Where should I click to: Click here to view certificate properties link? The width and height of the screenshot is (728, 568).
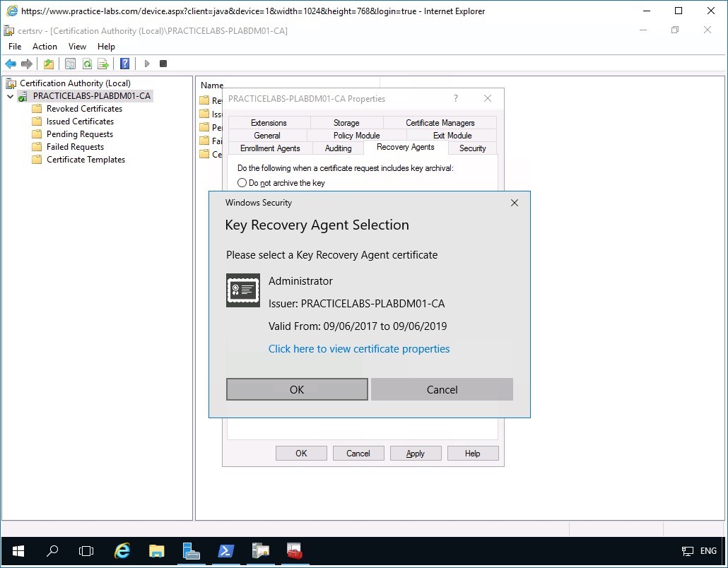359,349
